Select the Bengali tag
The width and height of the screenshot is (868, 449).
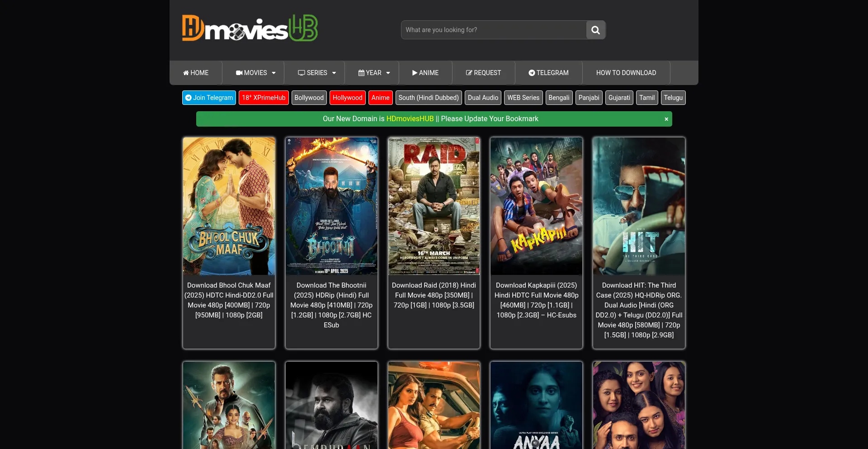point(559,98)
